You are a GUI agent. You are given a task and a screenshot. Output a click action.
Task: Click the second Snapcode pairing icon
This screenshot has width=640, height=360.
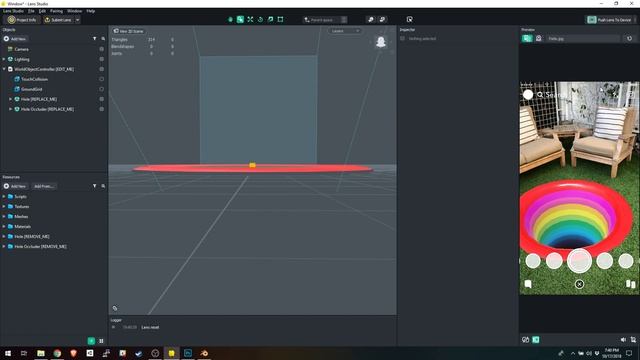382,20
